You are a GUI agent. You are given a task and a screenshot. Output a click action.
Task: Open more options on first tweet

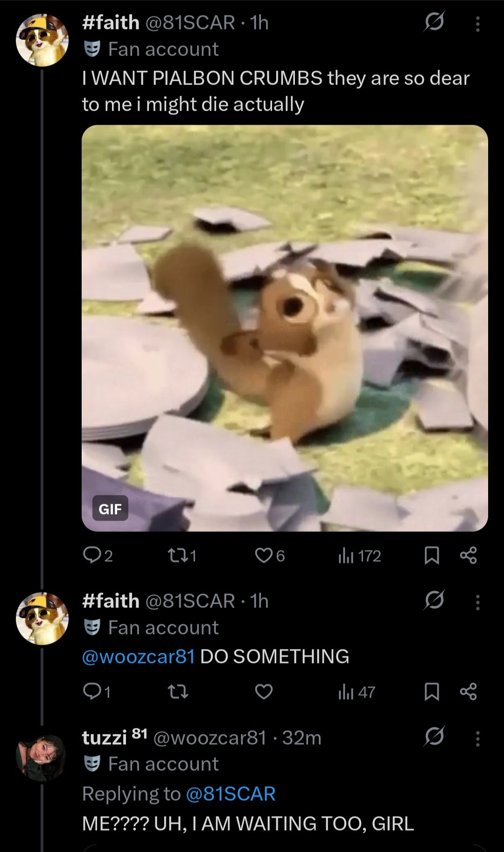click(x=477, y=23)
